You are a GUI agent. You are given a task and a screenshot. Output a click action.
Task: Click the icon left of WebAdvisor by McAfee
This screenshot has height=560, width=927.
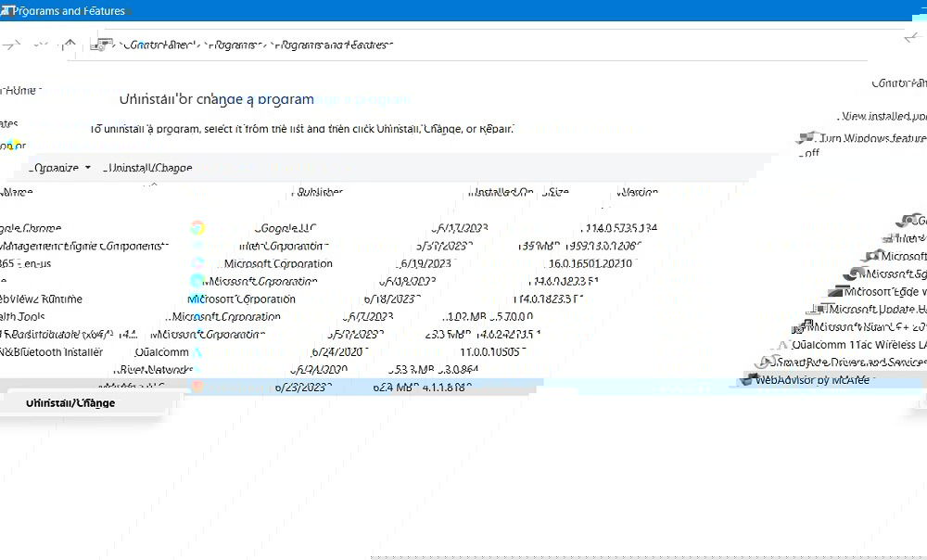coord(747,379)
